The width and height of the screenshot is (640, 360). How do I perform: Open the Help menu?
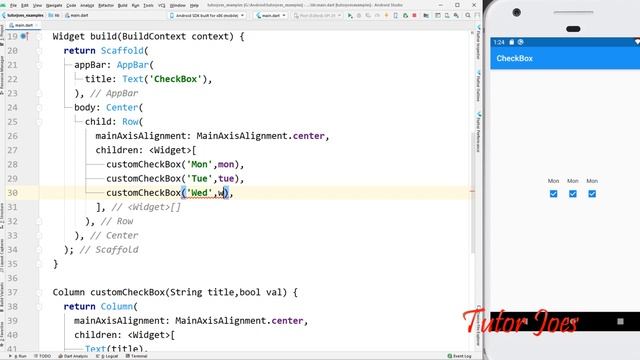point(194,5)
